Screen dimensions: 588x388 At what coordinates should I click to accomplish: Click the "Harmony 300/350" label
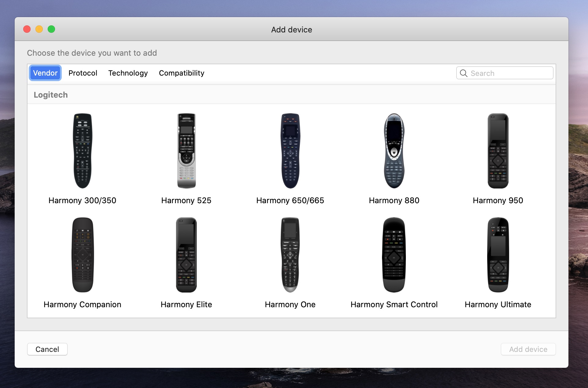[82, 200]
